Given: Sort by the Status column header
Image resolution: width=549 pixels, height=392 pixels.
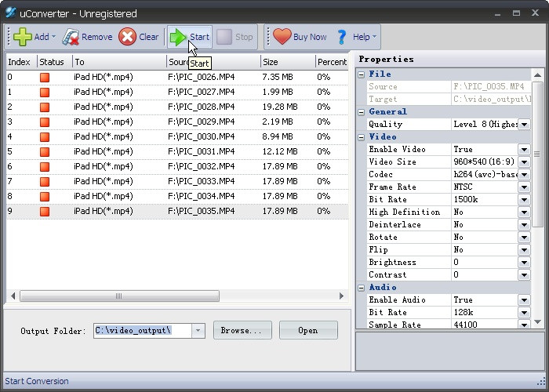Looking at the screenshot, I should [54, 62].
